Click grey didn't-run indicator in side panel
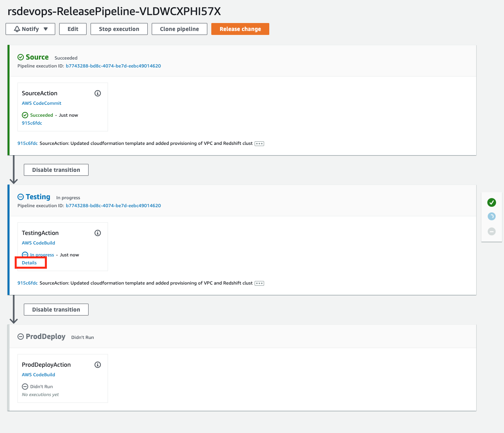The image size is (504, 433). [x=492, y=231]
